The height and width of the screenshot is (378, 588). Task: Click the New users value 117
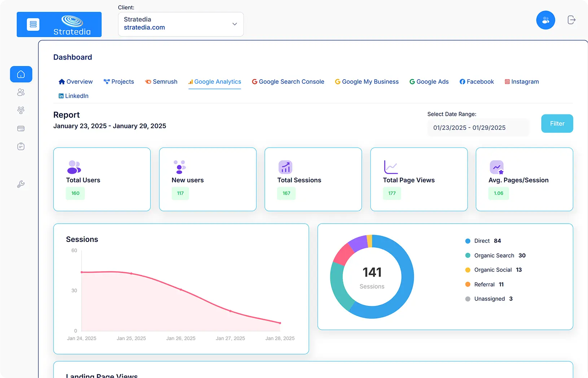[180, 193]
